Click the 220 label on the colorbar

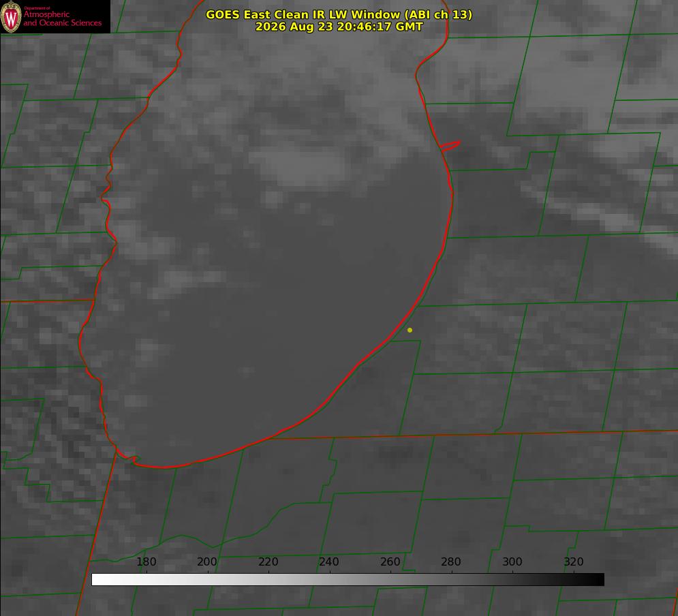(x=268, y=561)
